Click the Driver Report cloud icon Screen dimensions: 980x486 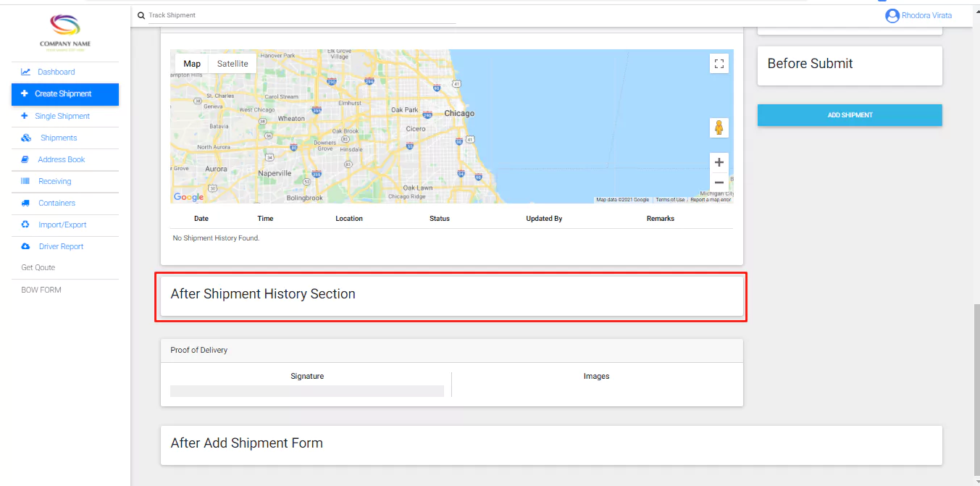(25, 246)
